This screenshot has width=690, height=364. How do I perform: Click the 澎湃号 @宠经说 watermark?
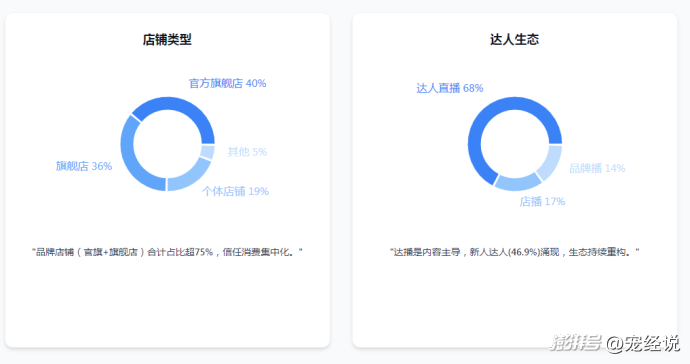click(615, 342)
